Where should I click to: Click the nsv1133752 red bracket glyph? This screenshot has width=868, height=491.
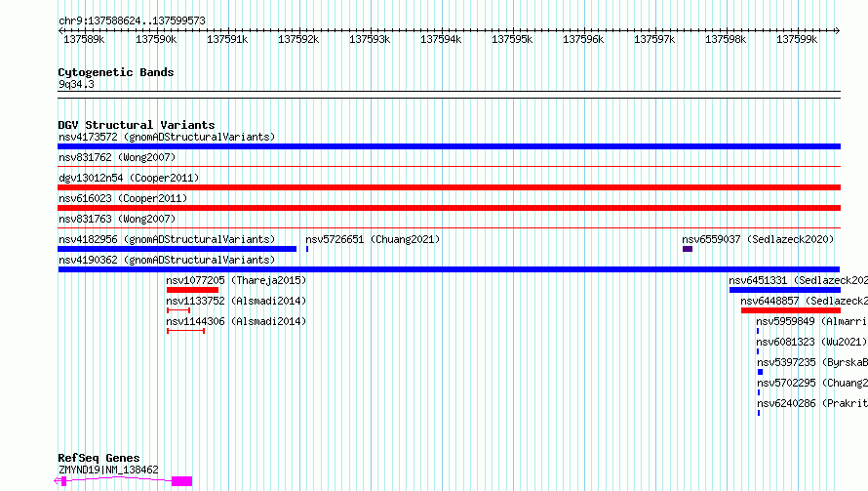coord(178,310)
